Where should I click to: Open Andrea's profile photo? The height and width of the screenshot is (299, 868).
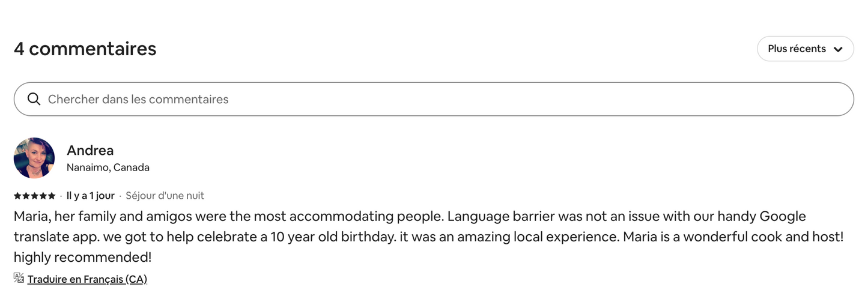[x=34, y=158]
